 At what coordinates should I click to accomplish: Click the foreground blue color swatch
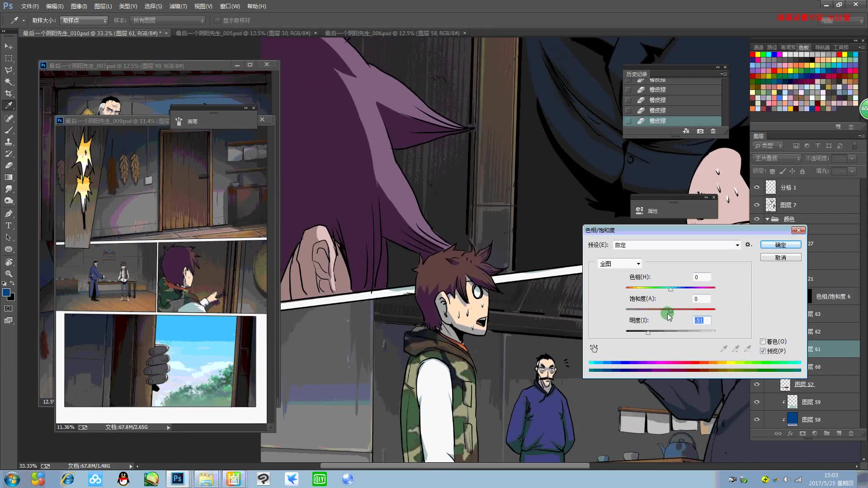pyautogui.click(x=6, y=292)
